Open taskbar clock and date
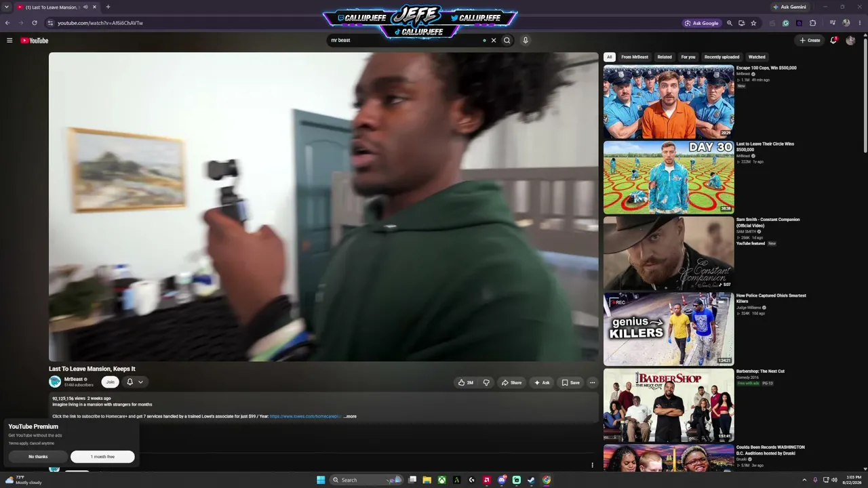Viewport: 868px width, 488px height. coord(851,480)
